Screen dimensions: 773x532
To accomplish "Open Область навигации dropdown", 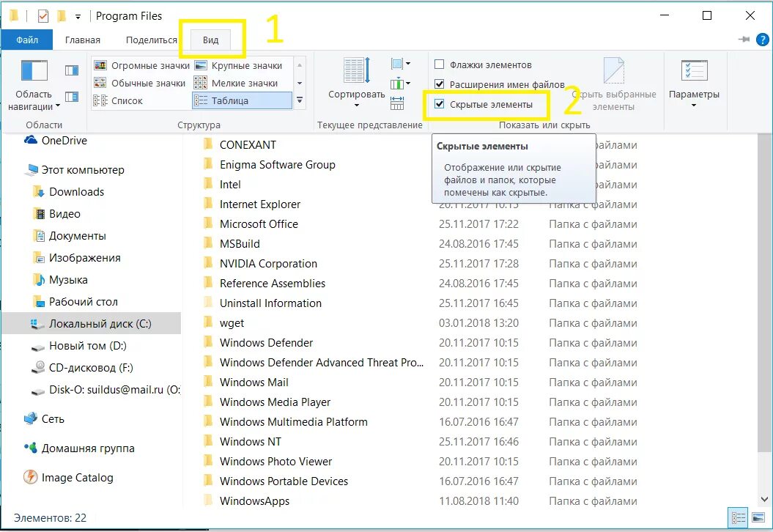I will (34, 86).
